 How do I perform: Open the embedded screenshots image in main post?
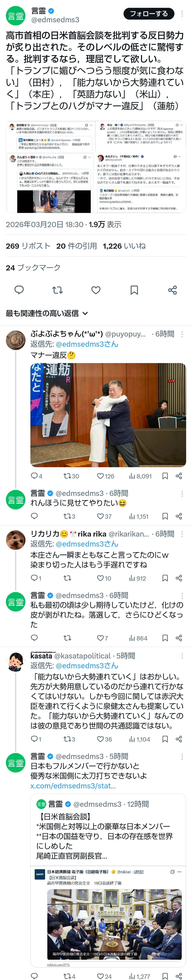tap(96, 167)
